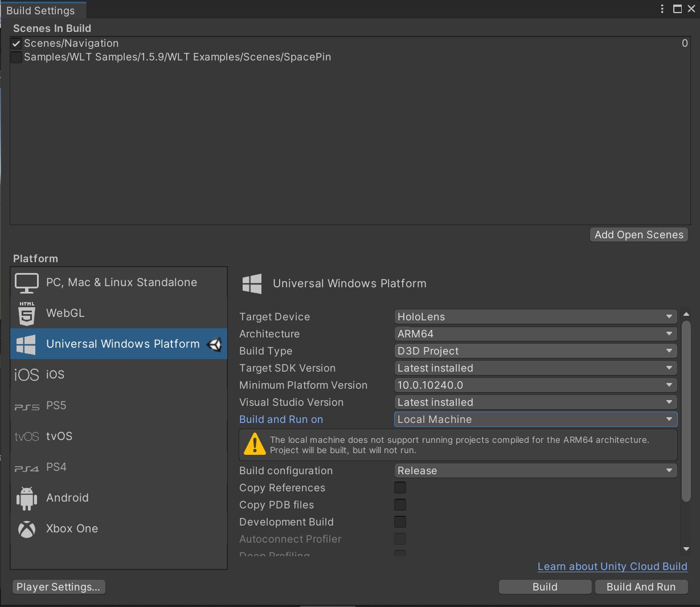700x607 pixels.
Task: Select the Build Settings tab
Action: [44, 10]
